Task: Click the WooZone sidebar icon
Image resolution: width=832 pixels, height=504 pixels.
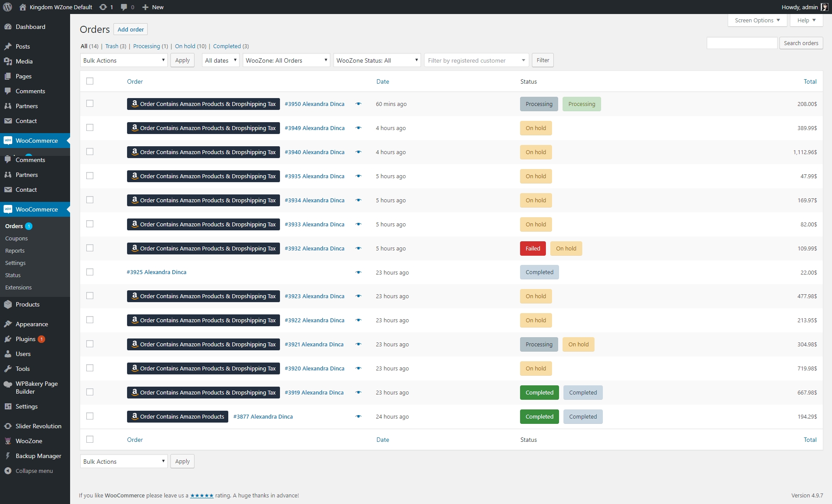Action: tap(8, 441)
